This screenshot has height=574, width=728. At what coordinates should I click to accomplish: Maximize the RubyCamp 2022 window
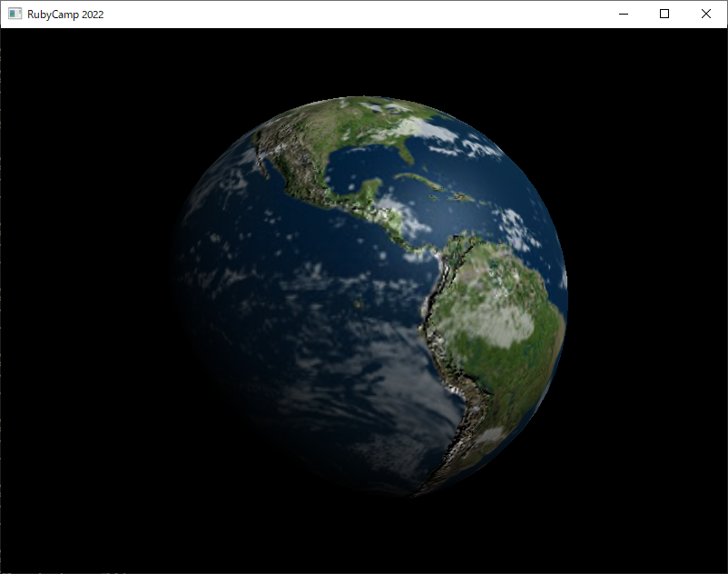click(x=664, y=14)
